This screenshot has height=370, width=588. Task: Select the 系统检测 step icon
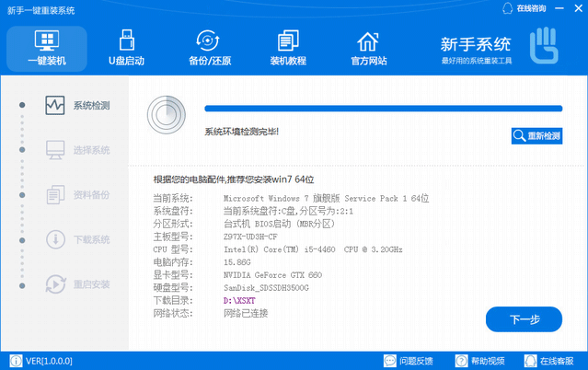click(x=55, y=105)
